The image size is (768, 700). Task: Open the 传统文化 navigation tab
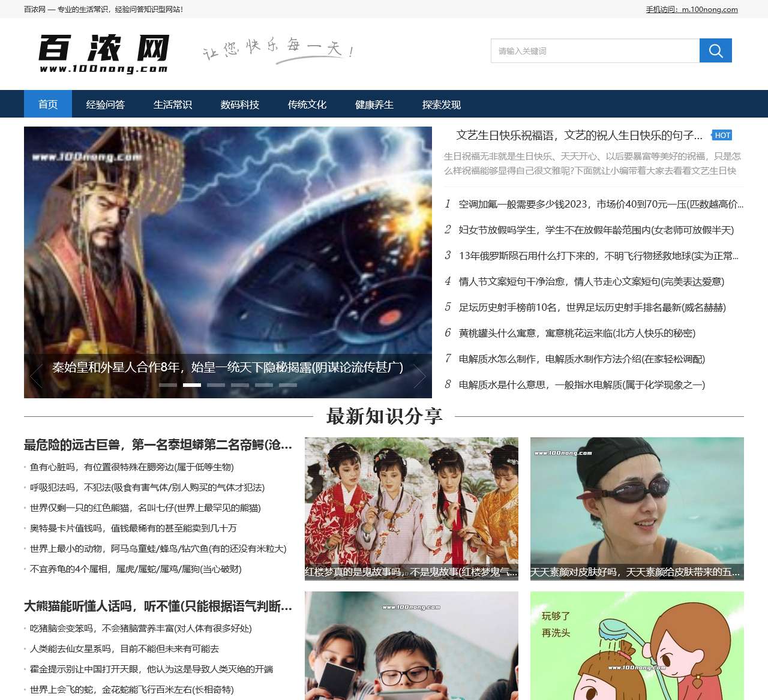tap(307, 104)
